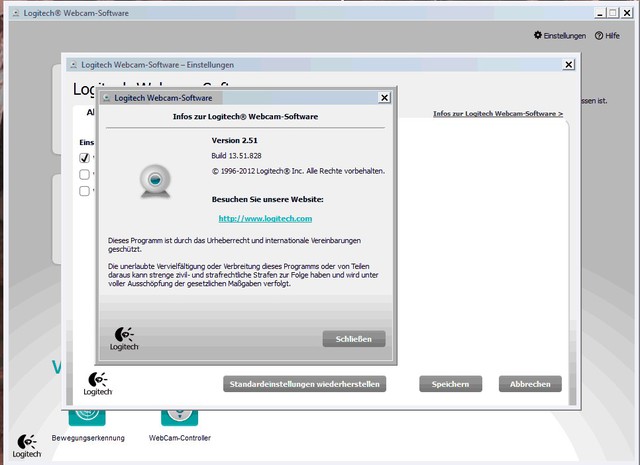Close the Logitech Webcam-Software about dialog
This screenshot has height=465, width=640.
(384, 98)
